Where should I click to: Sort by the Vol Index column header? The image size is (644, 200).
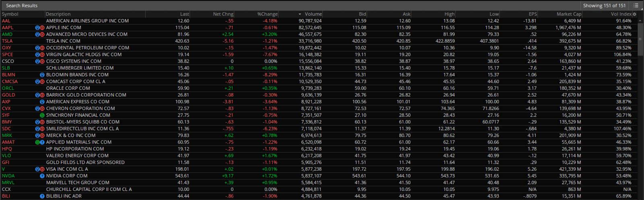point(621,14)
